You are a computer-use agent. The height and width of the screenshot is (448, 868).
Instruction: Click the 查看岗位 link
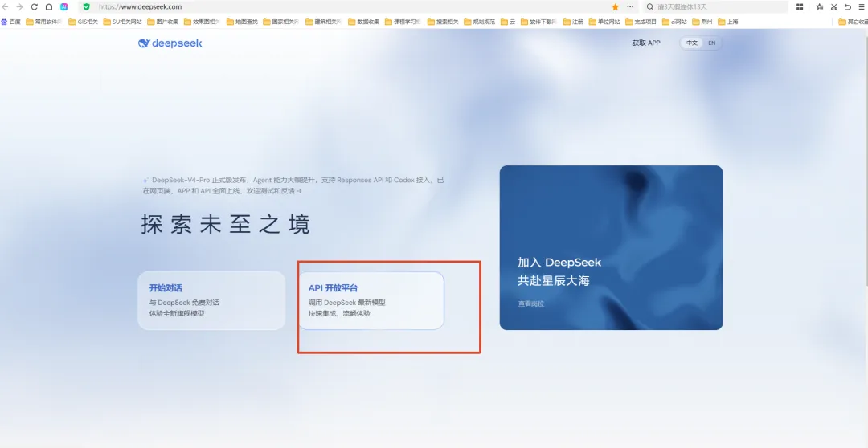point(531,303)
